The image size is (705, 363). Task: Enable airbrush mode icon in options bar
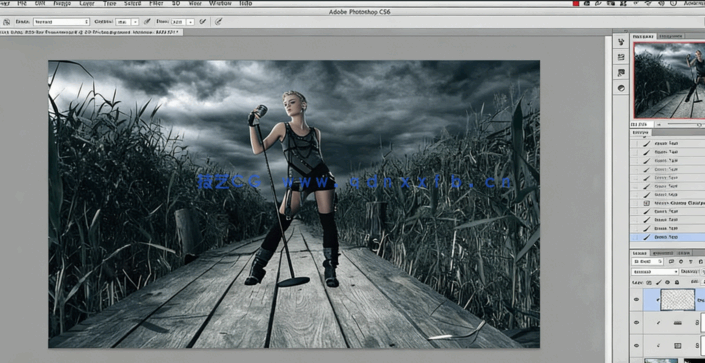(x=203, y=22)
